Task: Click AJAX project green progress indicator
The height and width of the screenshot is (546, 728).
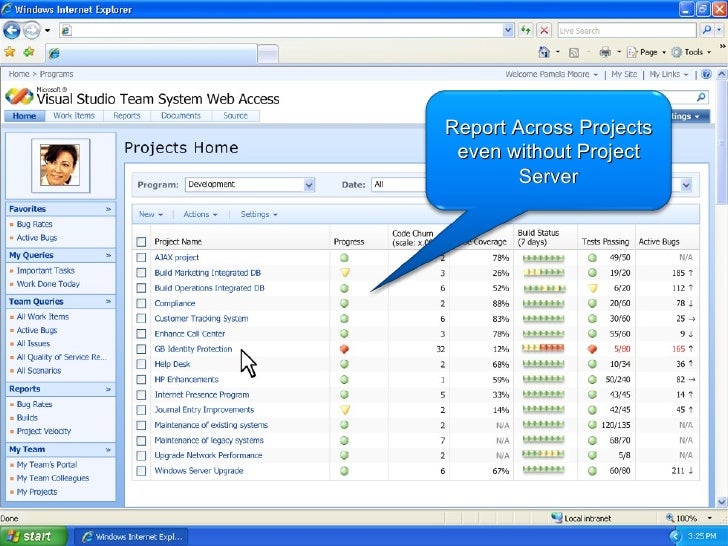Action: tap(344, 258)
